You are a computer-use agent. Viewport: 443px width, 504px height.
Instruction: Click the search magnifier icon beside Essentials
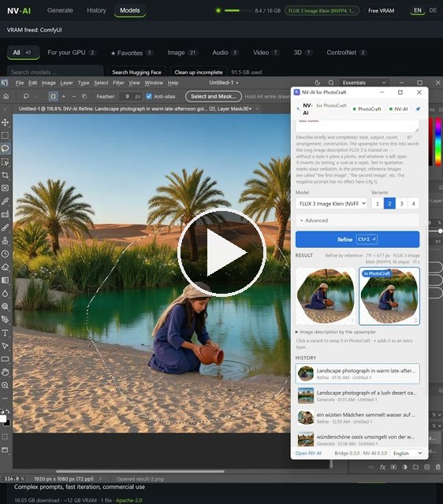pyautogui.click(x=331, y=83)
